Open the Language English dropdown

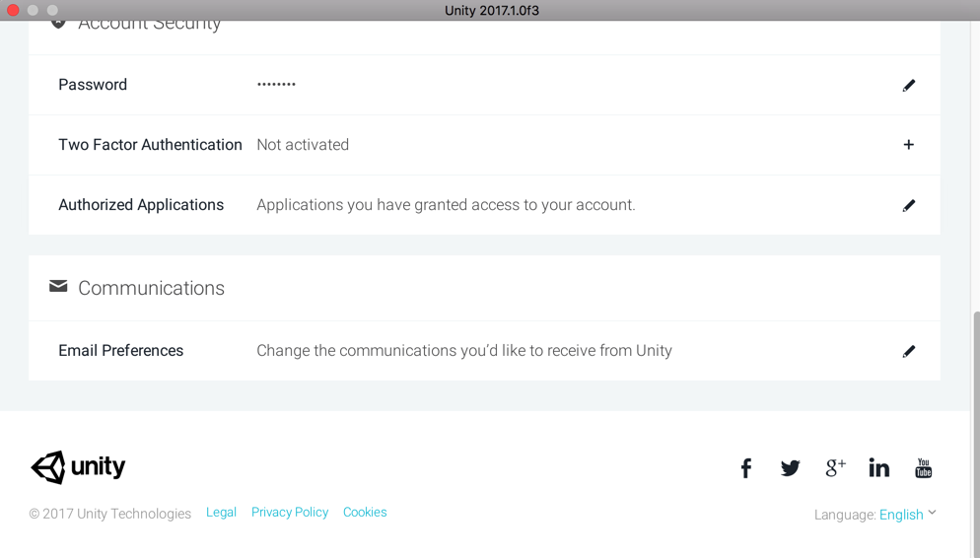[901, 515]
